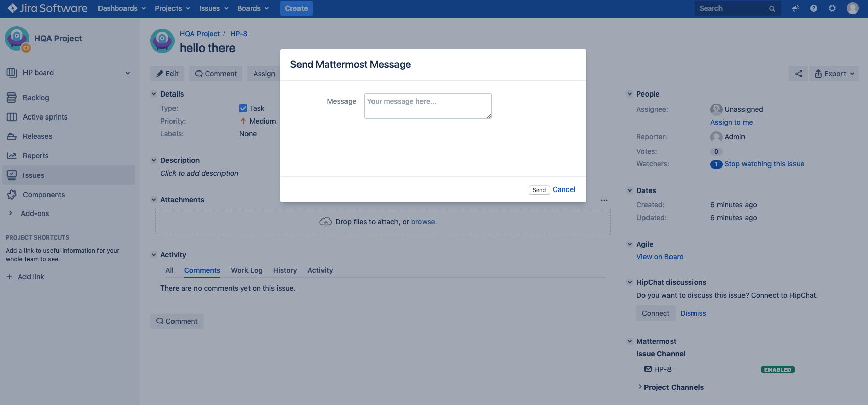Open the notifications megaphone icon
868x405 pixels.
coord(795,8)
